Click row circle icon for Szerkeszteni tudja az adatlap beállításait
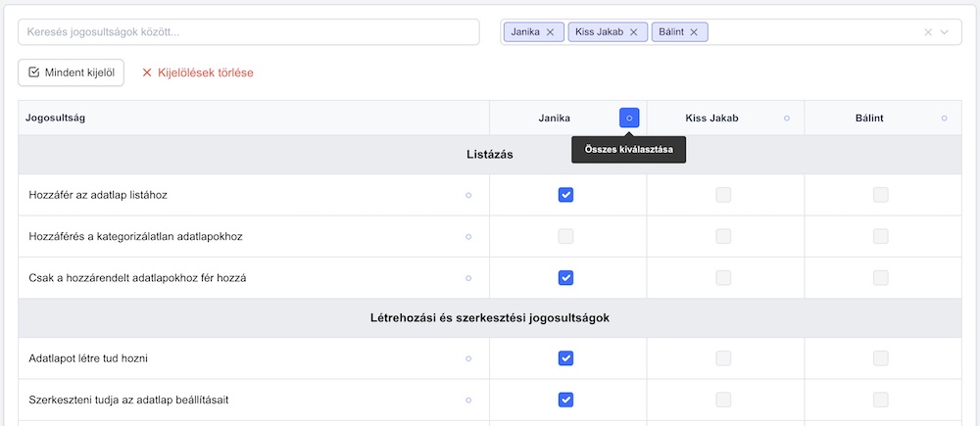The image size is (980, 426). pos(468,400)
